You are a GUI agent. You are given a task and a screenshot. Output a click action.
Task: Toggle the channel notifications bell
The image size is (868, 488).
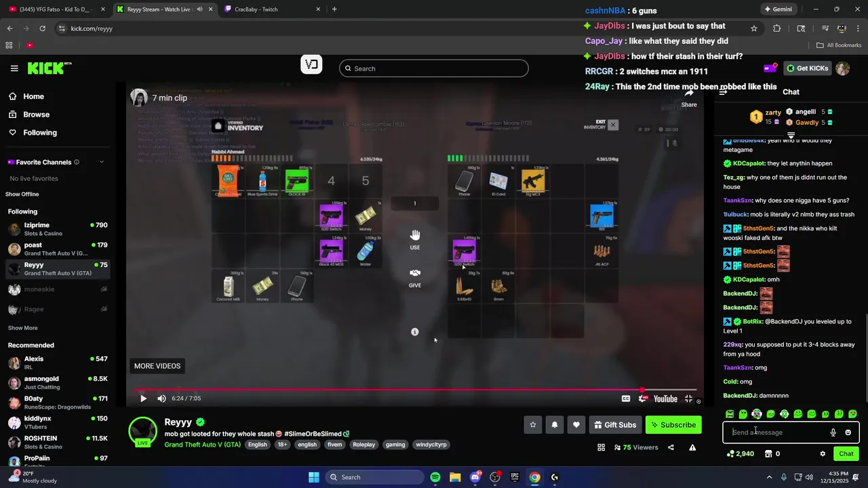pos(555,425)
